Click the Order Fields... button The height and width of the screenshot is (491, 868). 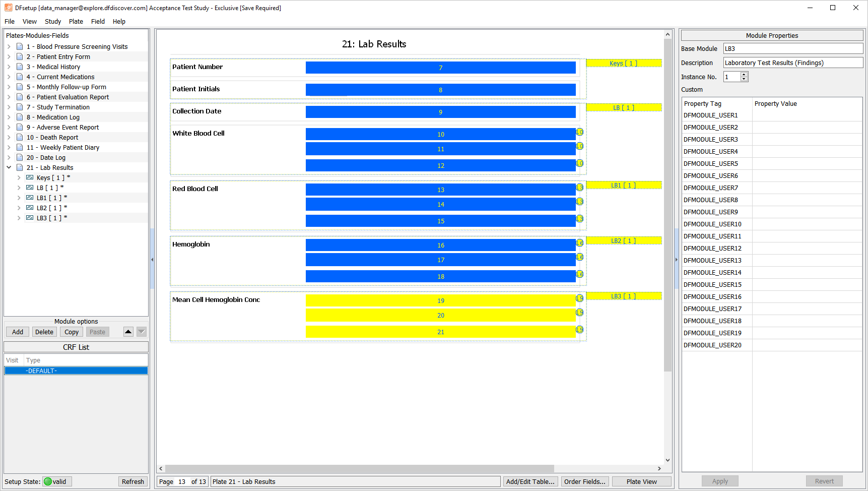(x=585, y=481)
